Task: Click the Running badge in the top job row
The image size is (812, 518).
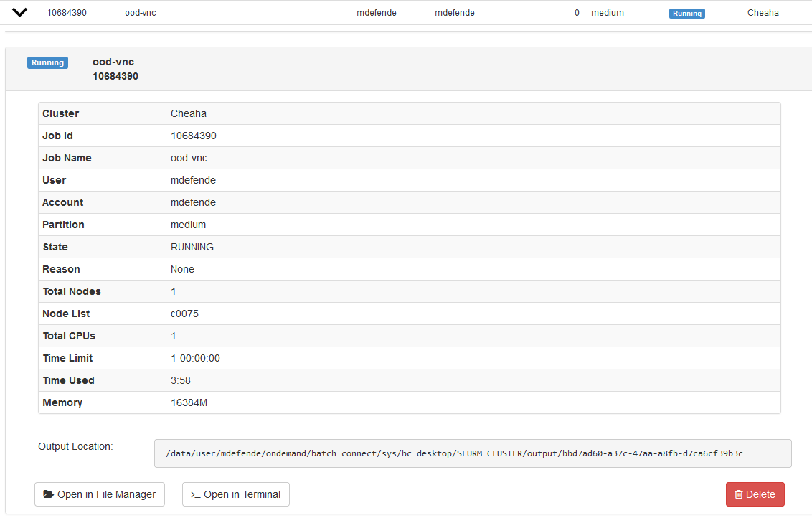Action: click(686, 13)
